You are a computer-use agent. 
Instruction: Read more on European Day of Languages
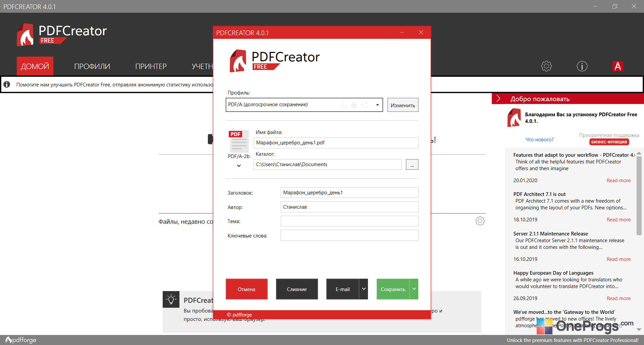click(619, 298)
